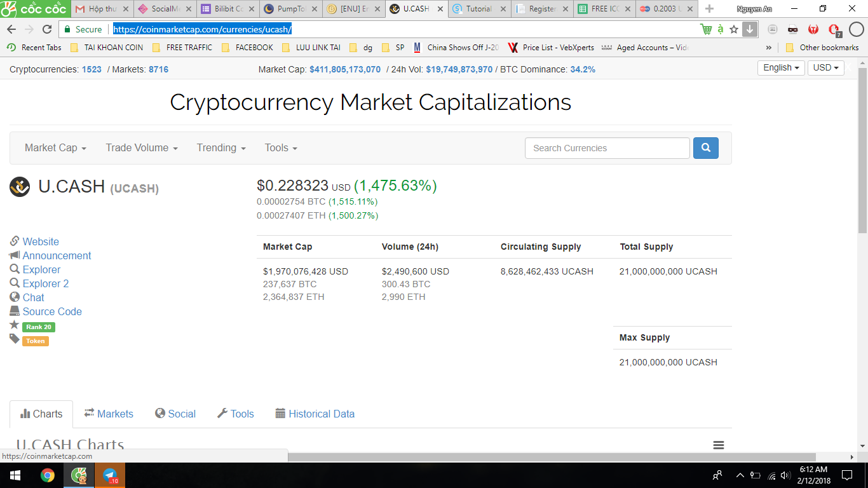Open the Trending dropdown menu
The image size is (868, 488).
pyautogui.click(x=221, y=148)
